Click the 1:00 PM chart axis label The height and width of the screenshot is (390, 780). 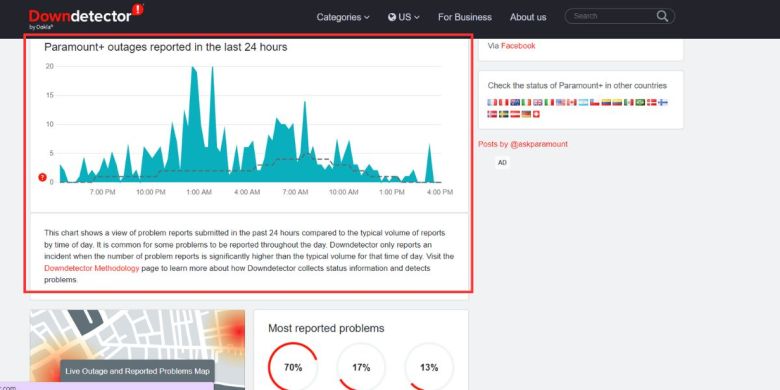pos(392,192)
